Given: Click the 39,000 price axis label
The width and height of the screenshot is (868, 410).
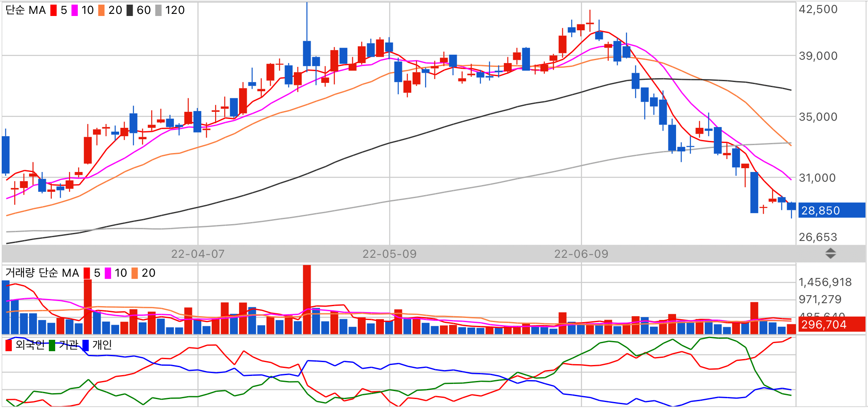Looking at the screenshot, I should 818,56.
